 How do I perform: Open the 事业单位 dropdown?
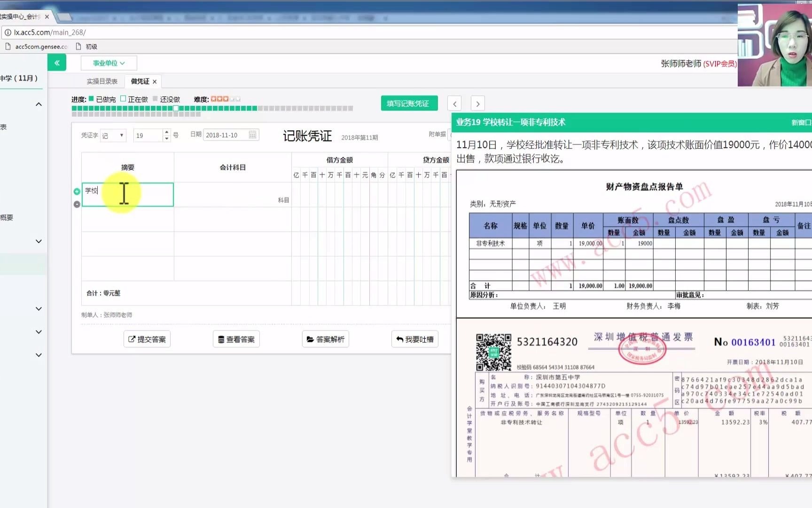(x=109, y=63)
